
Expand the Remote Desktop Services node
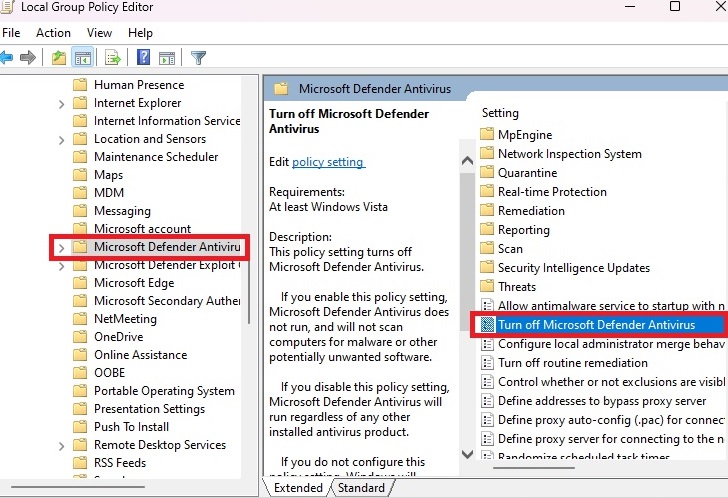(x=61, y=446)
